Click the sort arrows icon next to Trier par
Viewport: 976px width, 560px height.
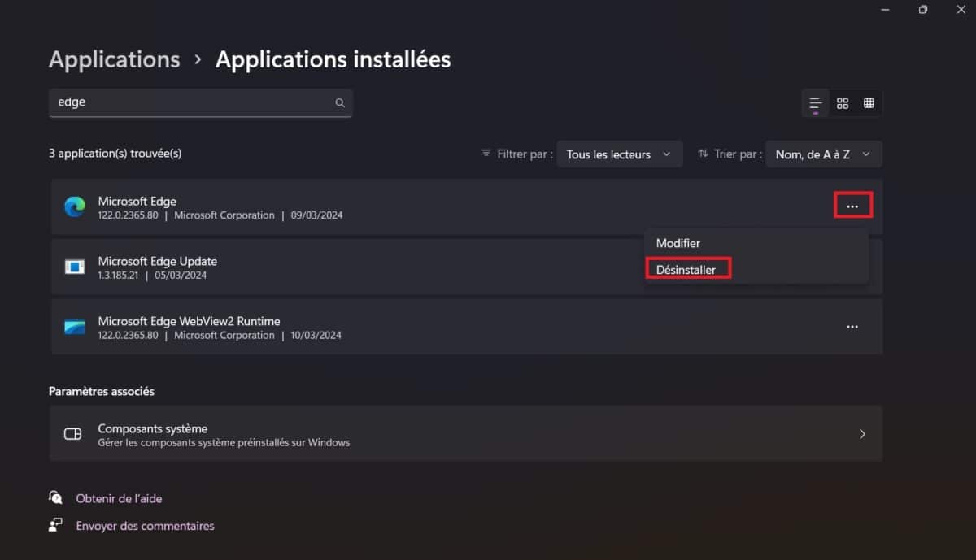tap(704, 153)
